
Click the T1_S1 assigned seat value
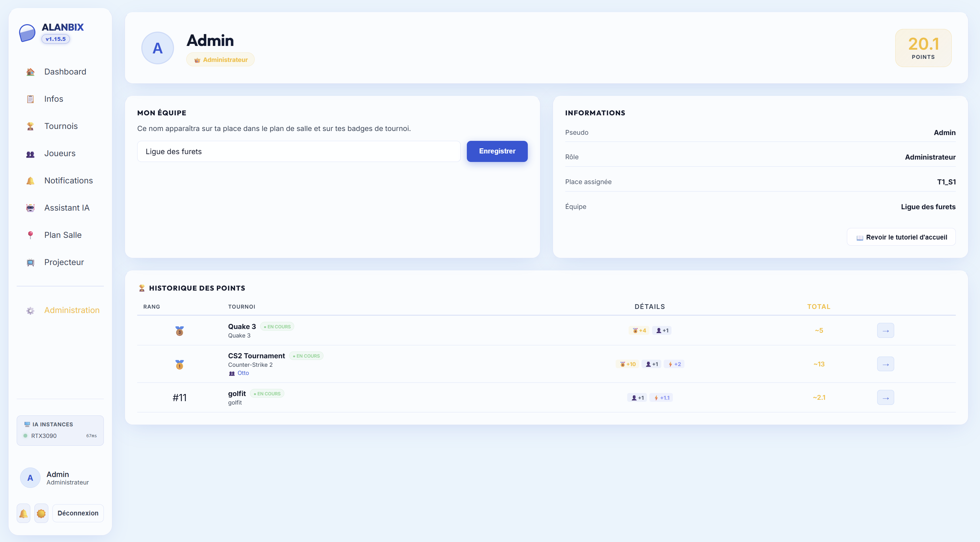(946, 182)
